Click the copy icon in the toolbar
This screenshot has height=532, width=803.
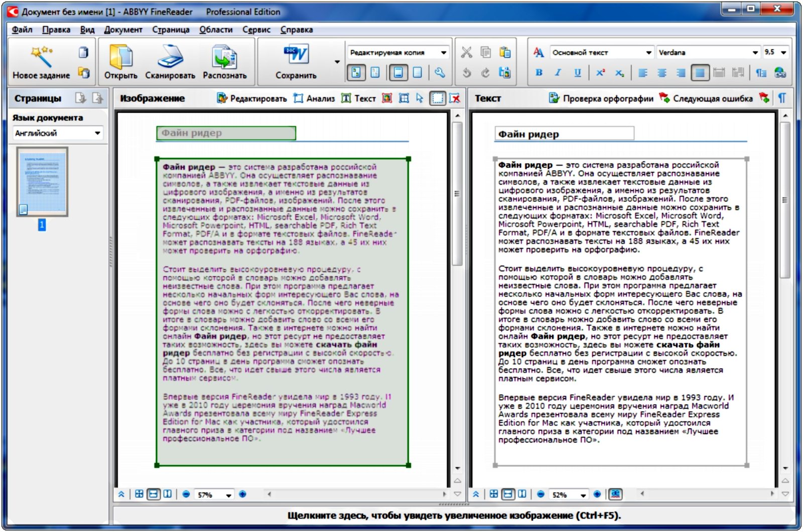point(485,52)
